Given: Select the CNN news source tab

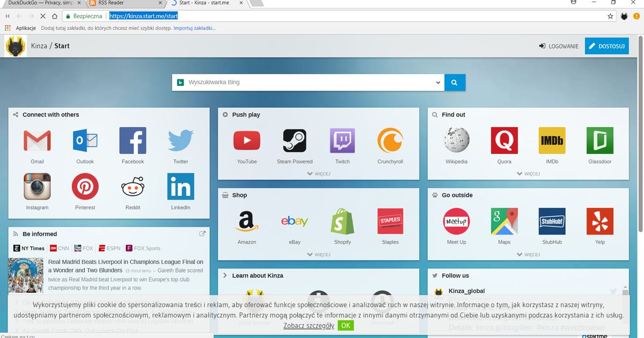Looking at the screenshot, I should tap(59, 248).
